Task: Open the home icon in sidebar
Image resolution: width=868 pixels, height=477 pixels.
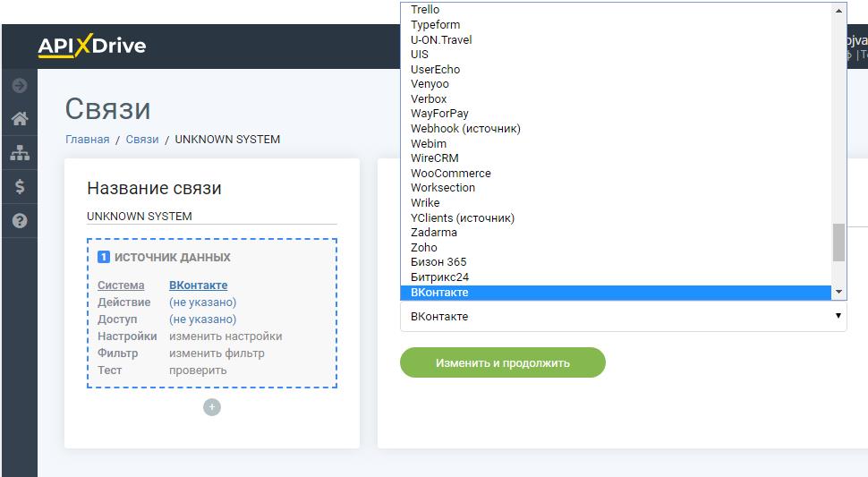Action: click(20, 118)
